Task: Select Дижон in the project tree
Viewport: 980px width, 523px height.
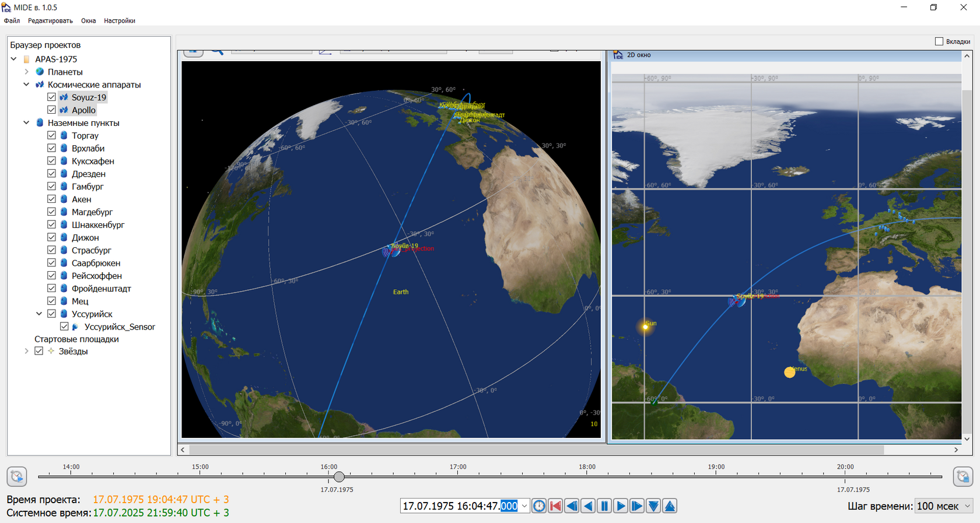Action: click(x=85, y=237)
